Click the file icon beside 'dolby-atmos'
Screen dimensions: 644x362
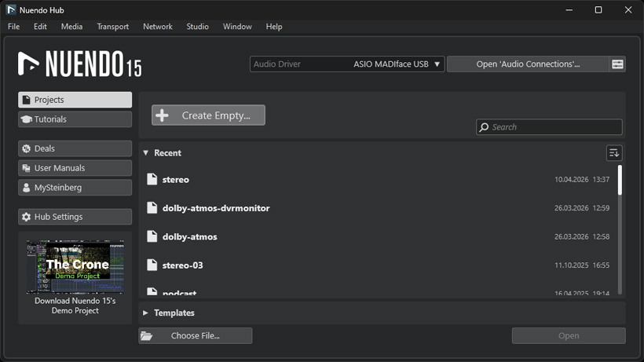pos(152,236)
